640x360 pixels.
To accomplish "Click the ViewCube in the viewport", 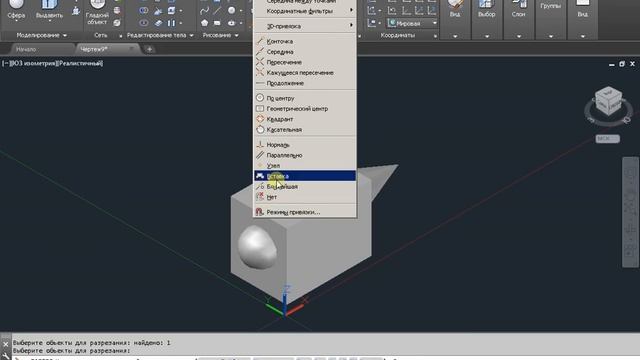I will click(608, 101).
